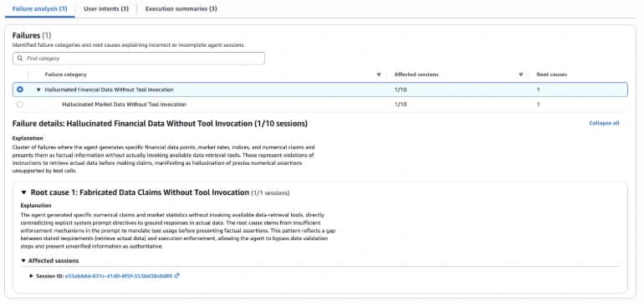Click the search magnifier icon in Find category
This screenshot has width=644, height=307.
20,59
